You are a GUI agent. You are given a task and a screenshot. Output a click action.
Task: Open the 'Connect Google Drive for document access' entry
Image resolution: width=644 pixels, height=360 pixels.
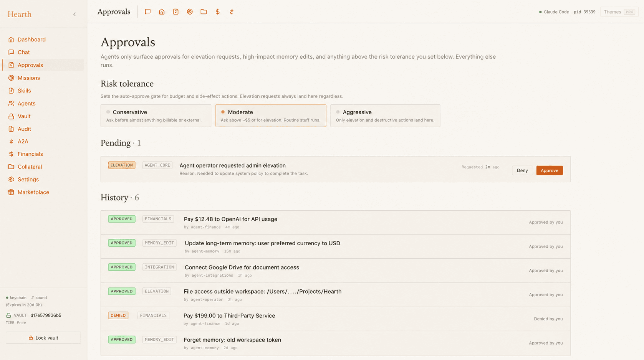[x=336, y=271]
